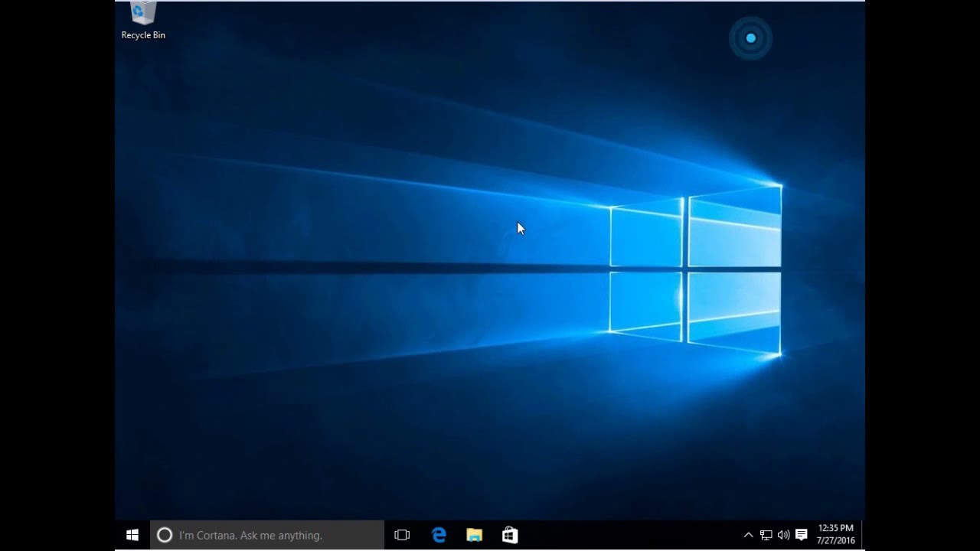
Task: Open the Action Center notifications icon
Action: coord(802,535)
